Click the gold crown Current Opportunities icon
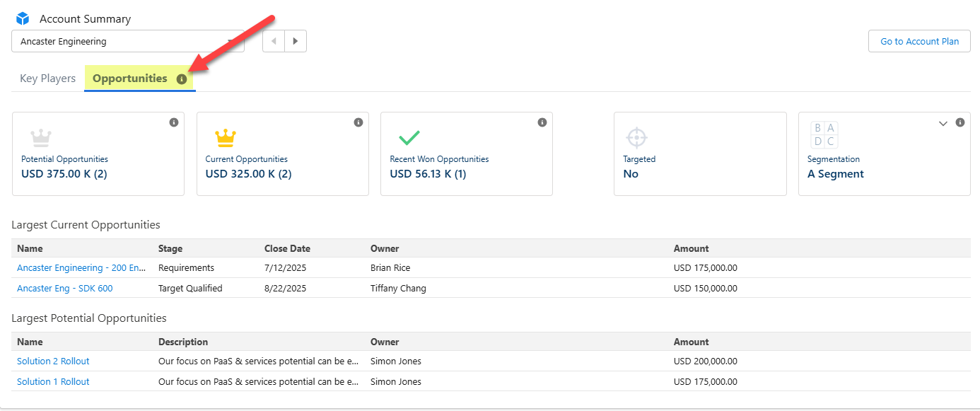Screen dimensions: 980x411 click(x=226, y=137)
